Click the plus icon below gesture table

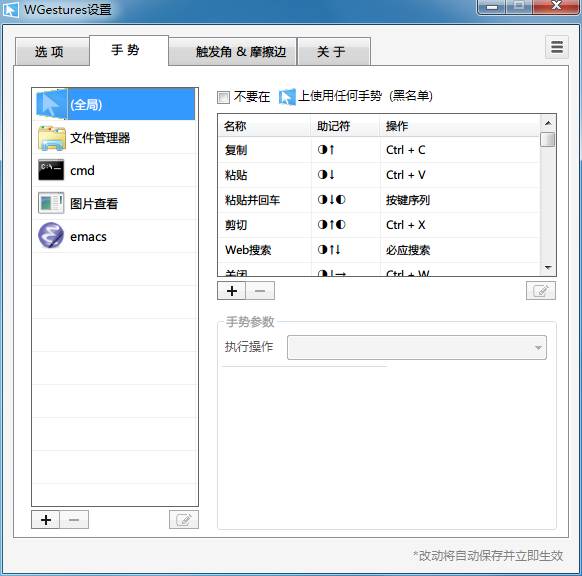[232, 291]
